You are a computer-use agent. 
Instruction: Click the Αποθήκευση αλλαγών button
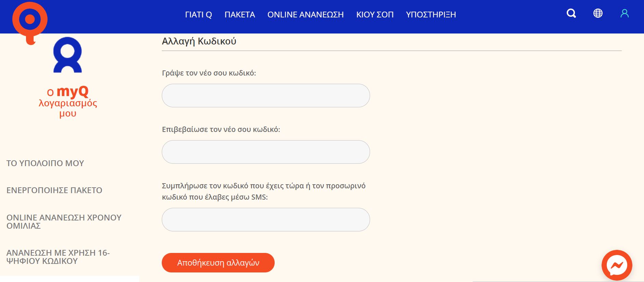click(218, 263)
